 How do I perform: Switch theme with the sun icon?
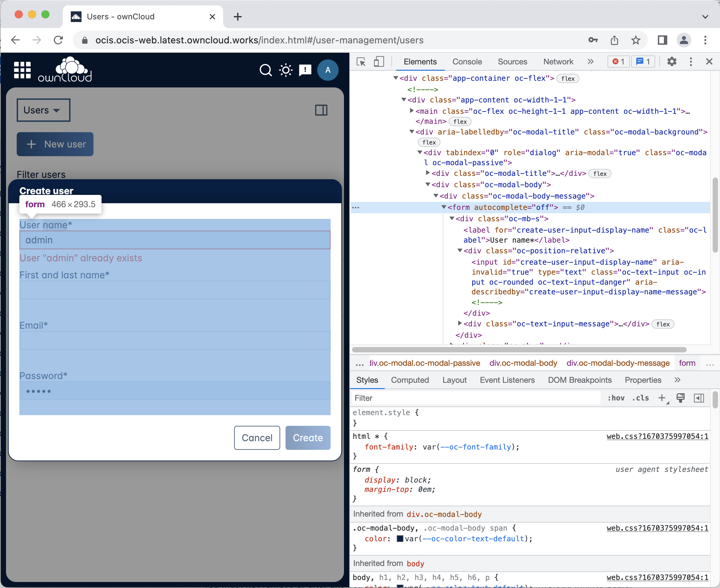[286, 70]
